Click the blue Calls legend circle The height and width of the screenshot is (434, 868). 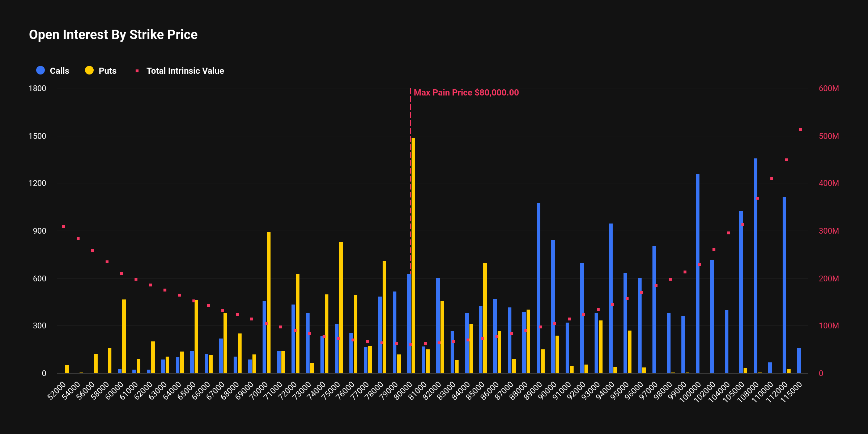tap(41, 71)
